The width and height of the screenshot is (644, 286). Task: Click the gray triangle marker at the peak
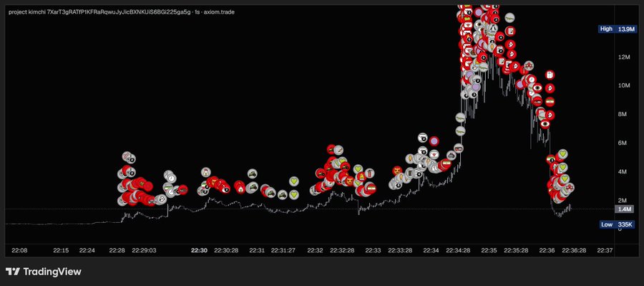[x=492, y=29]
